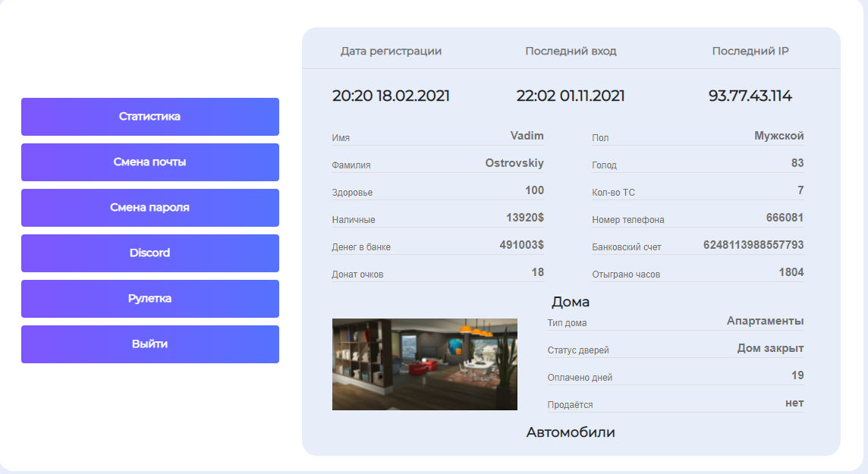Screen dimensions: 868x474
Task: Click the bank account number 6248113988557793
Action: pyautogui.click(x=753, y=245)
